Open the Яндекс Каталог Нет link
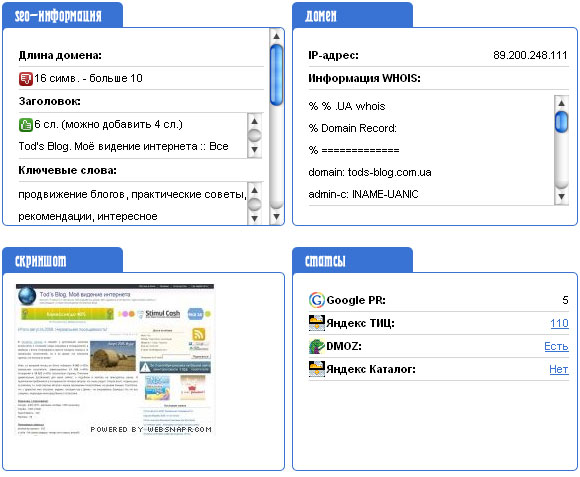Screen dimensions: 580x477 click(x=559, y=369)
